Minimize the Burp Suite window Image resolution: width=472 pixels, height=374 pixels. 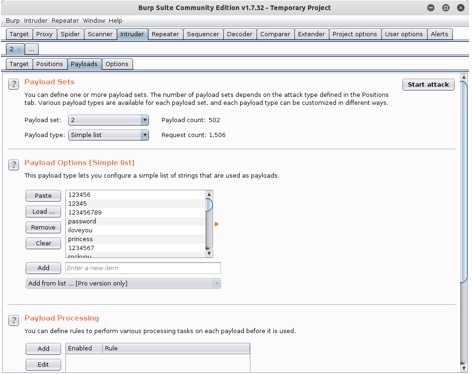pyautogui.click(x=431, y=8)
